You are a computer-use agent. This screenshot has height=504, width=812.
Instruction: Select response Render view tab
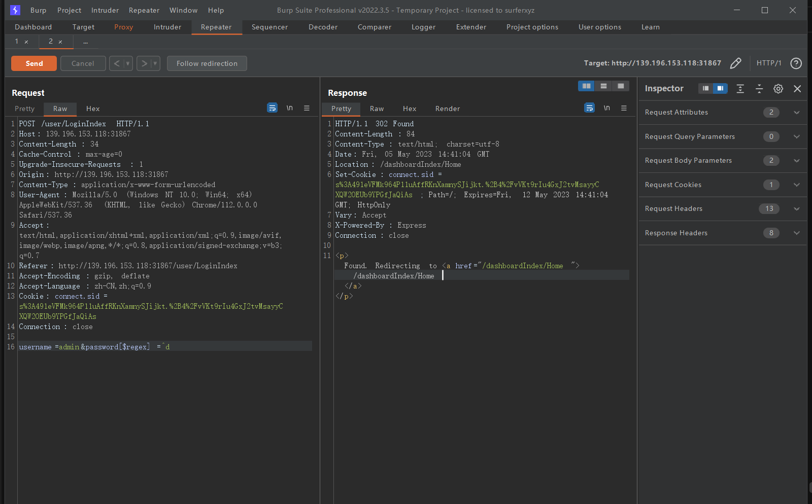point(447,109)
